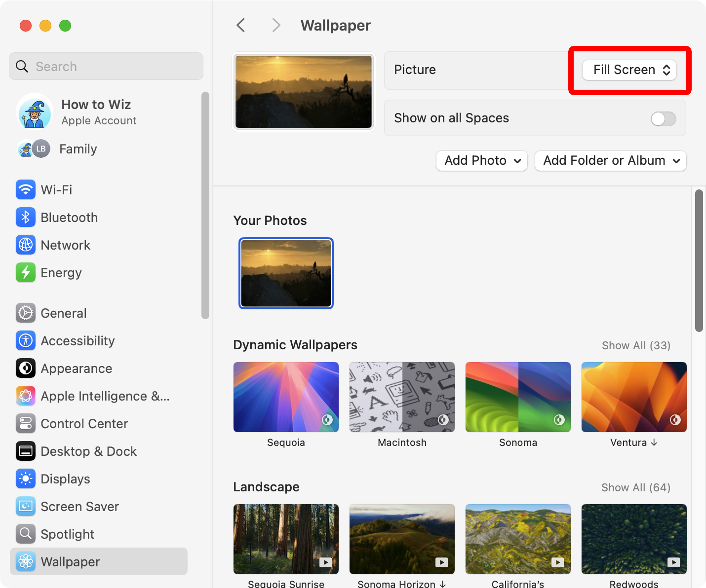Select the Sequoia dynamic wallpaper thumbnail
The width and height of the screenshot is (706, 588).
tap(286, 397)
